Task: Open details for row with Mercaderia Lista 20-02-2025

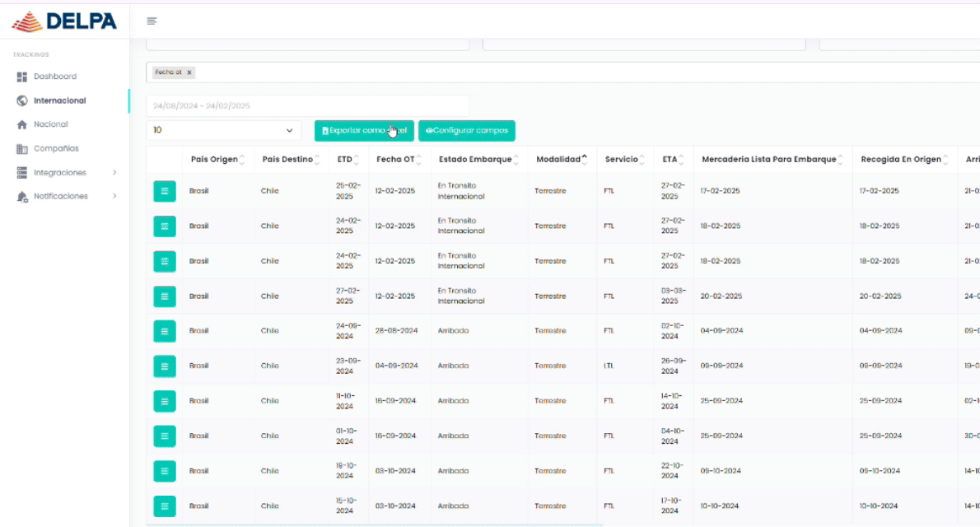Action: pyautogui.click(x=165, y=296)
